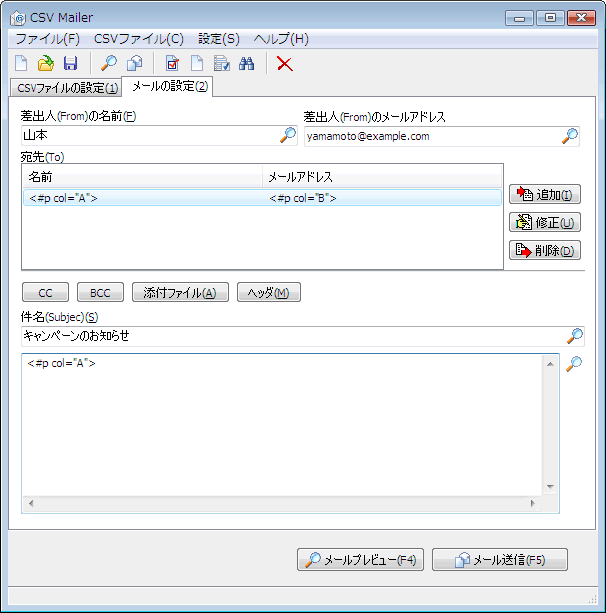The height and width of the screenshot is (613, 606).
Task: Click magnifier next to subject field
Action: pyautogui.click(x=575, y=336)
